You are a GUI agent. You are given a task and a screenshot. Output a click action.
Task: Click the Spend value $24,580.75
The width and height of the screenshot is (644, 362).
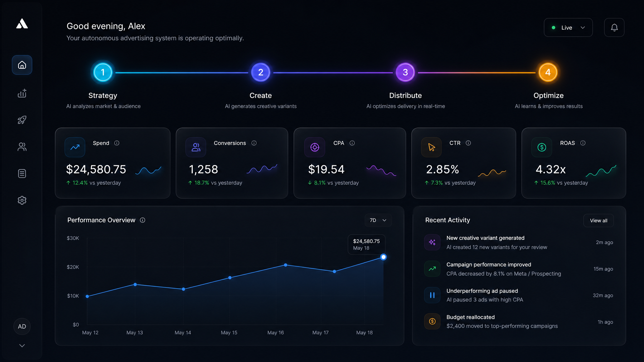coord(96,169)
